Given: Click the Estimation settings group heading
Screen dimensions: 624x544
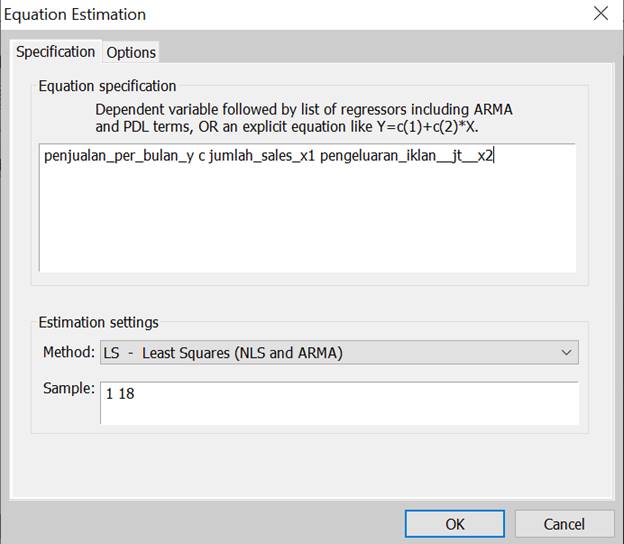Looking at the screenshot, I should (x=98, y=322).
